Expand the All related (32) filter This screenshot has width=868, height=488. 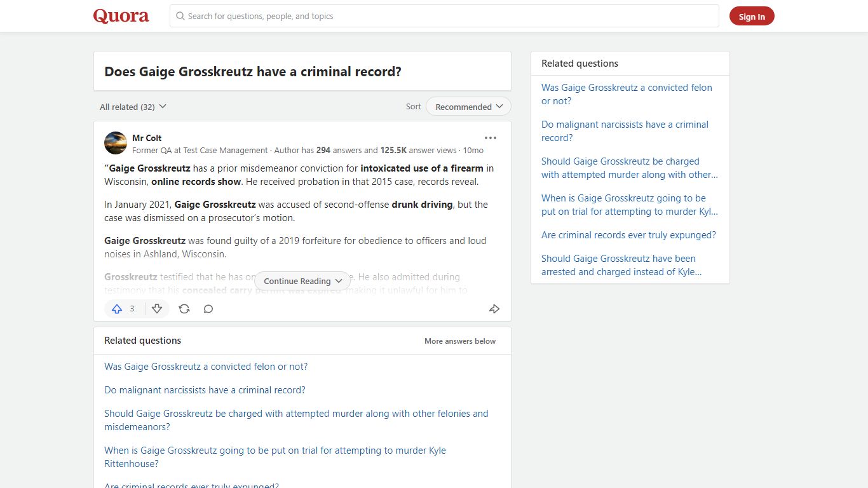[x=133, y=107]
